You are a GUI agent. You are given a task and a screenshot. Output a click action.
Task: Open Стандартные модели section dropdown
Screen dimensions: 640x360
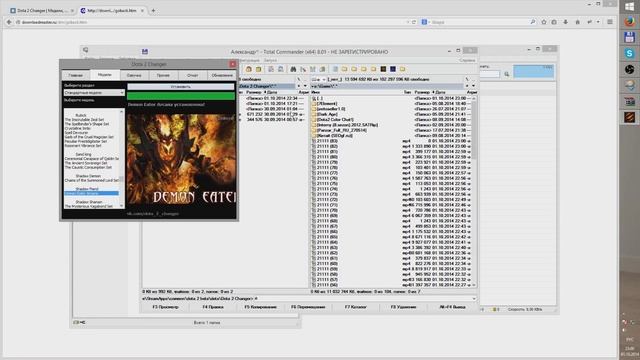(x=94, y=93)
